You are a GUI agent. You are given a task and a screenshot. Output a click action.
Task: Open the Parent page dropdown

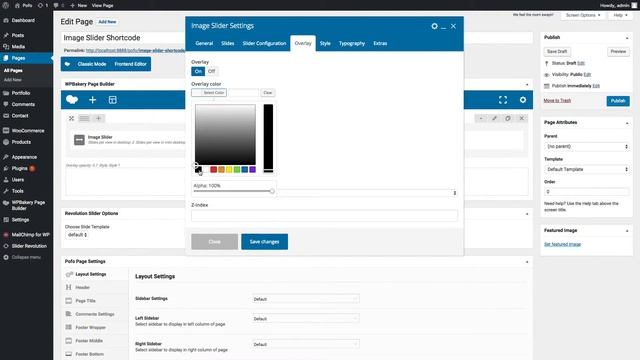[587, 146]
